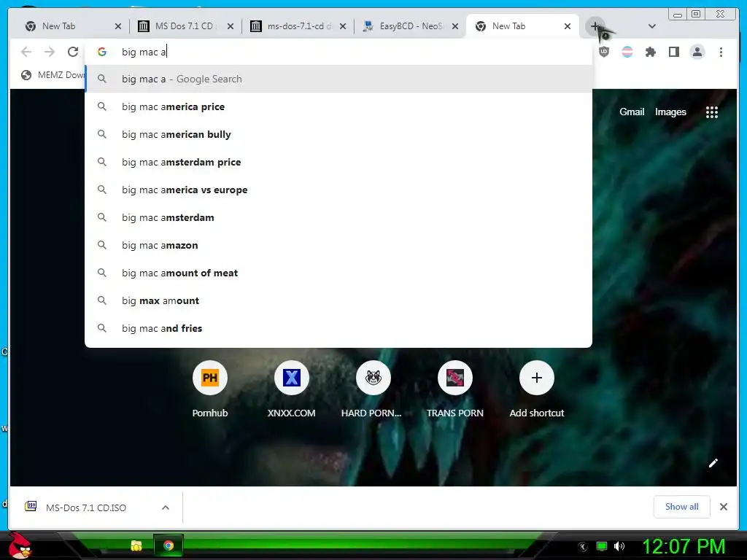Reload the current page
The height and width of the screenshot is (560, 747).
(x=73, y=52)
